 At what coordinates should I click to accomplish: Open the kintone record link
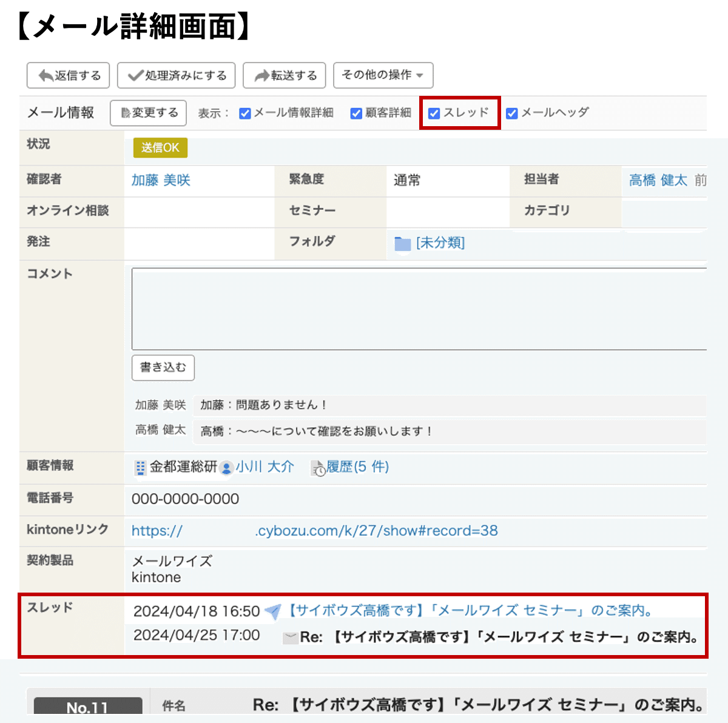click(314, 531)
